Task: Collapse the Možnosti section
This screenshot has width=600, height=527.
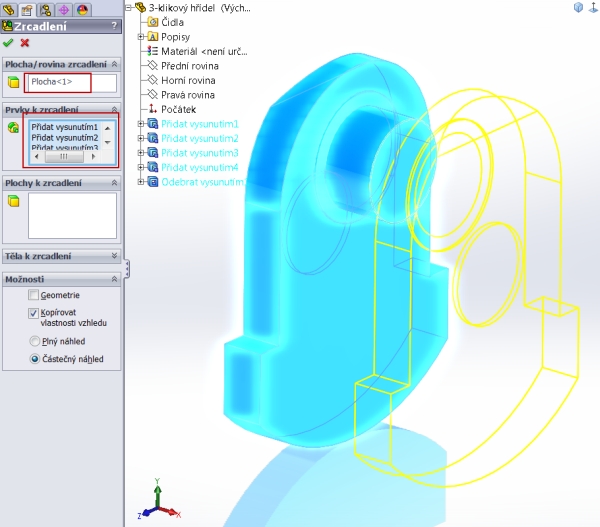Action: pos(114,279)
